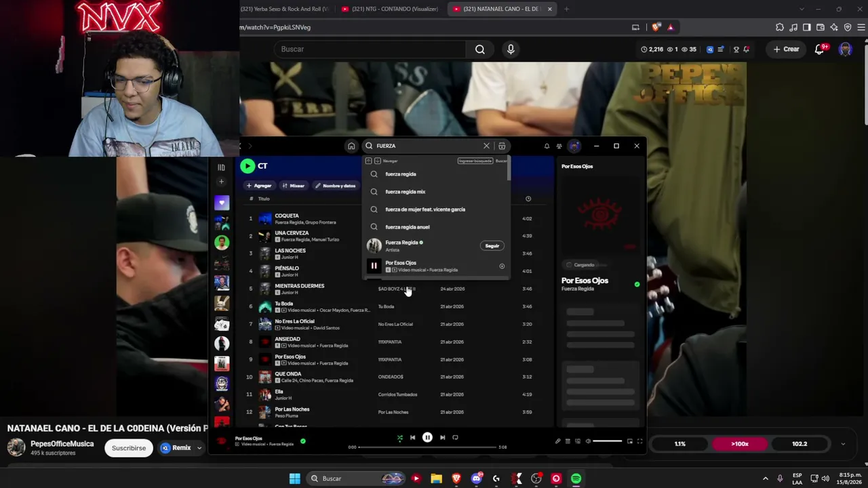Open Spotify queue icon
The image size is (868, 488).
568,441
